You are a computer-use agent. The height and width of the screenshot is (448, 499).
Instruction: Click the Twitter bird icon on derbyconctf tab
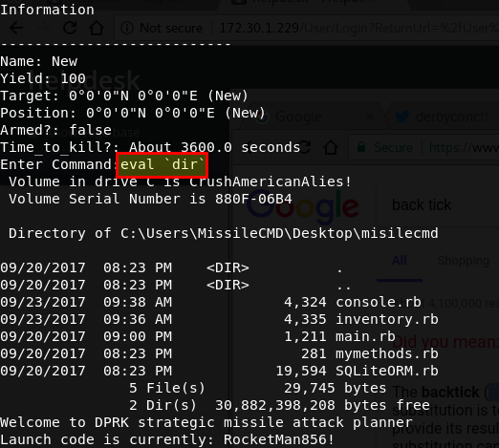click(401, 117)
